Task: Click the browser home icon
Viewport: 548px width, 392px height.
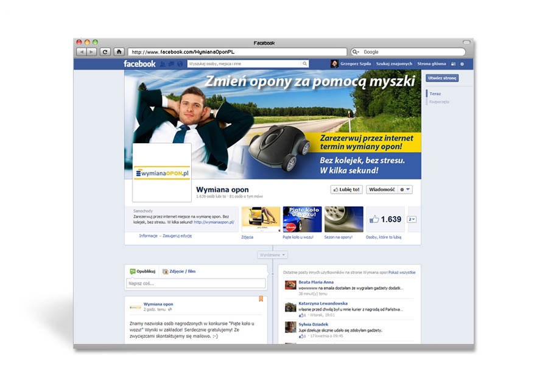Action: [119, 52]
